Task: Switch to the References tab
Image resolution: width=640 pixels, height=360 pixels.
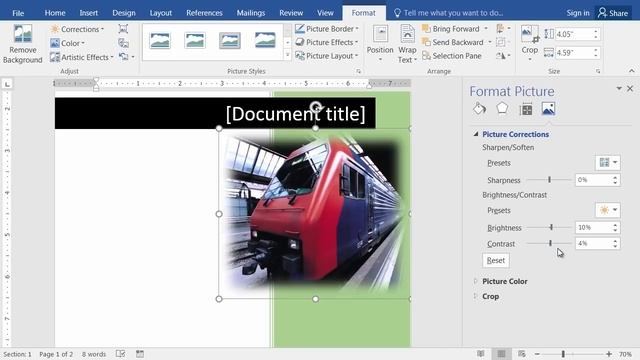Action: click(x=204, y=13)
